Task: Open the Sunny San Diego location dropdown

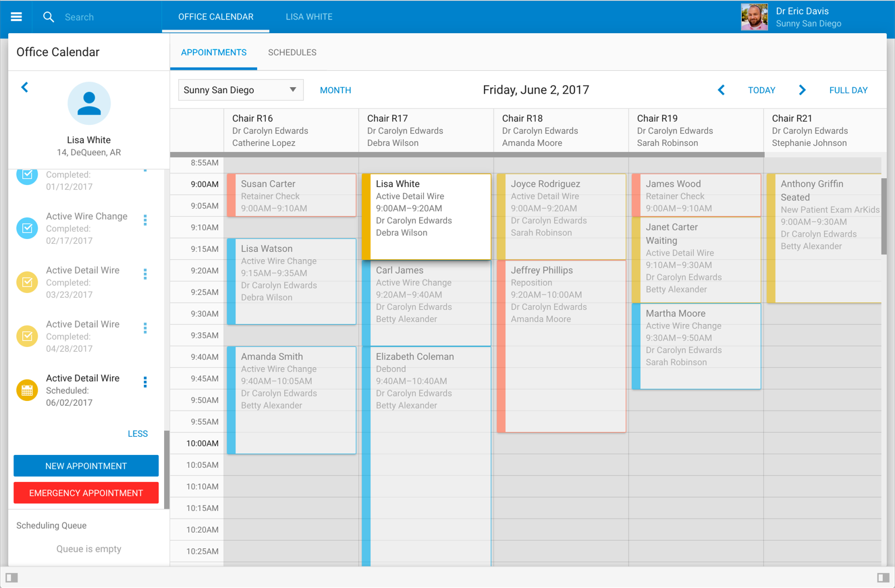Action: click(240, 90)
